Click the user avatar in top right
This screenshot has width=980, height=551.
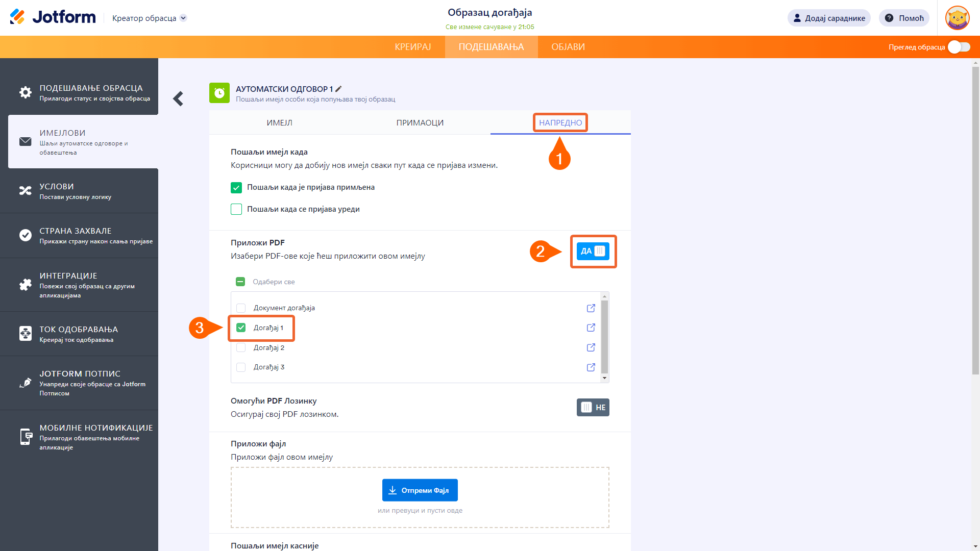pyautogui.click(x=957, y=18)
